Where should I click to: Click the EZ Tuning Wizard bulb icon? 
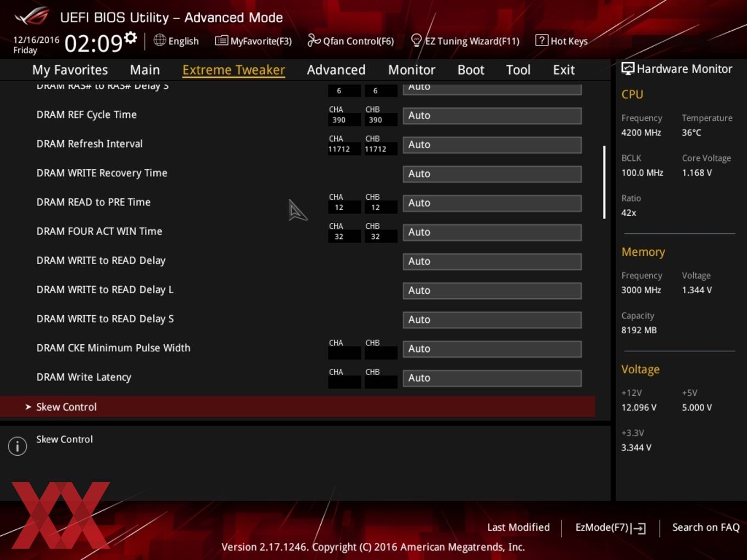click(x=416, y=41)
